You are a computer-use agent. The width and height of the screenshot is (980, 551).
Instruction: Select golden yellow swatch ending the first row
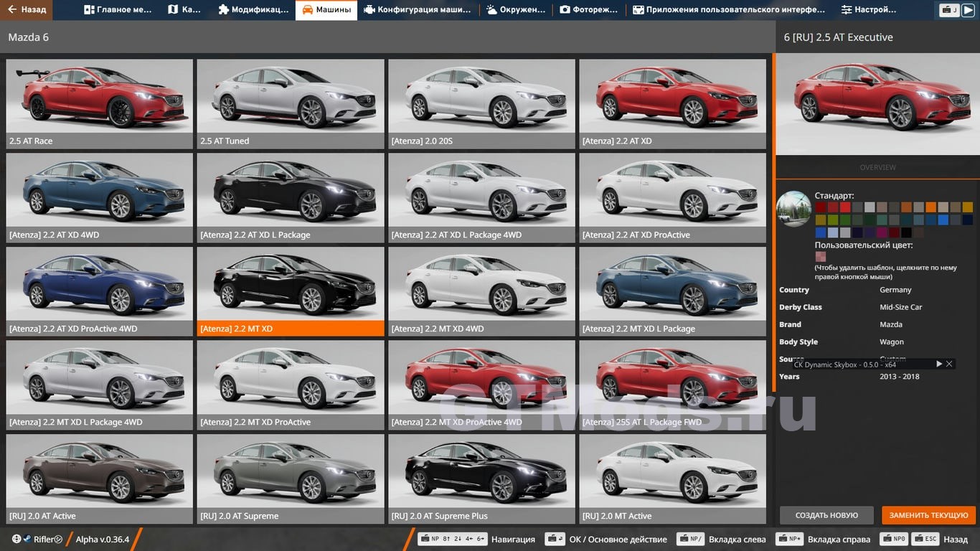(968, 207)
